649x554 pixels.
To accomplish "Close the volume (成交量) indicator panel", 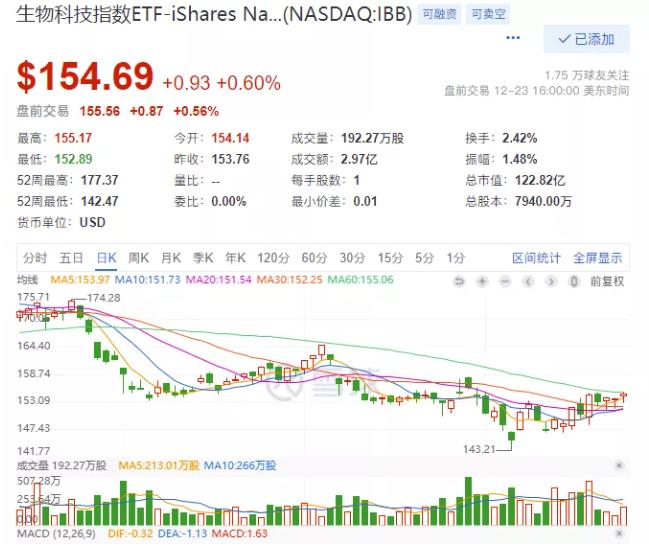I will 619,465.
